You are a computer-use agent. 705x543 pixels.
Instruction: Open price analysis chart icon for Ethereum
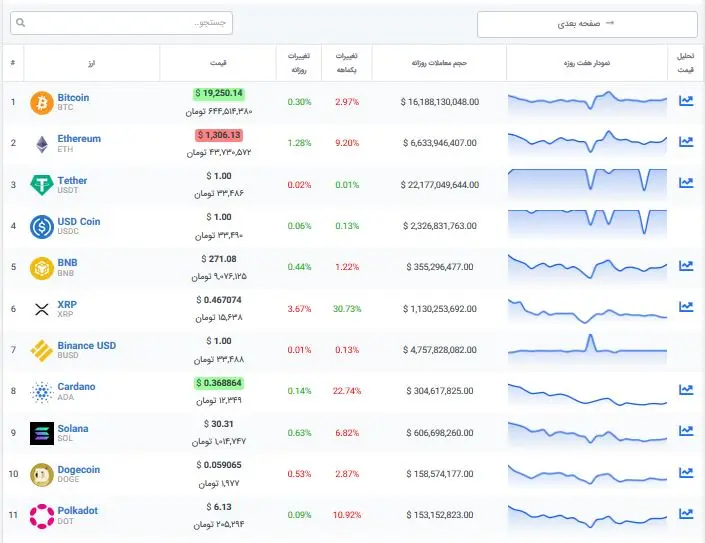tap(686, 142)
